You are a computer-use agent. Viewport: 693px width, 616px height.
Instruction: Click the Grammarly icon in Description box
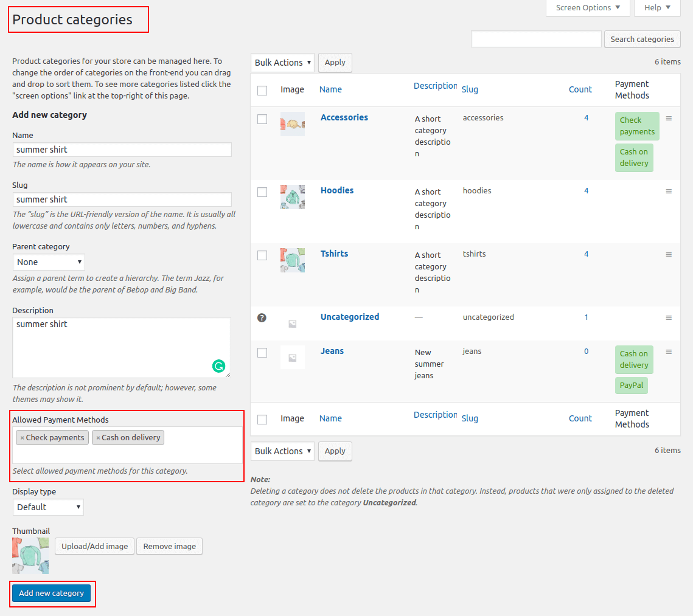(218, 366)
